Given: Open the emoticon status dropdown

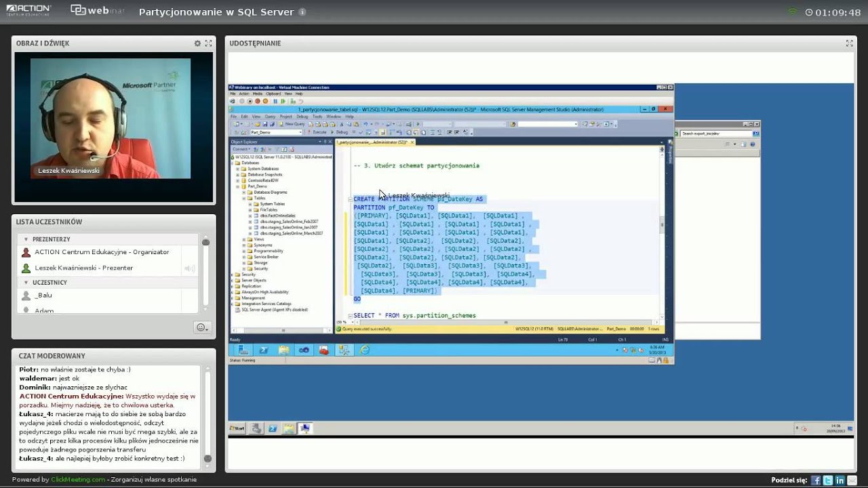Looking at the screenshot, I should pyautogui.click(x=201, y=327).
